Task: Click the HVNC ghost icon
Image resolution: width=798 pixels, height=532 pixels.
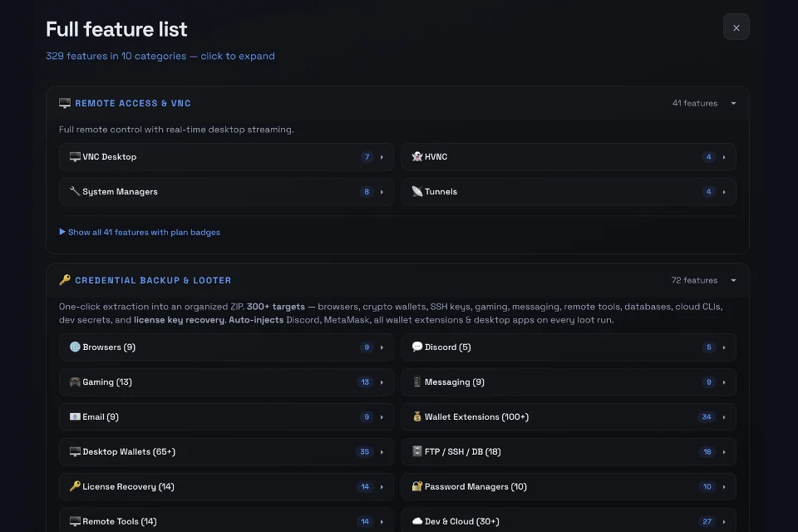Action: click(x=417, y=157)
